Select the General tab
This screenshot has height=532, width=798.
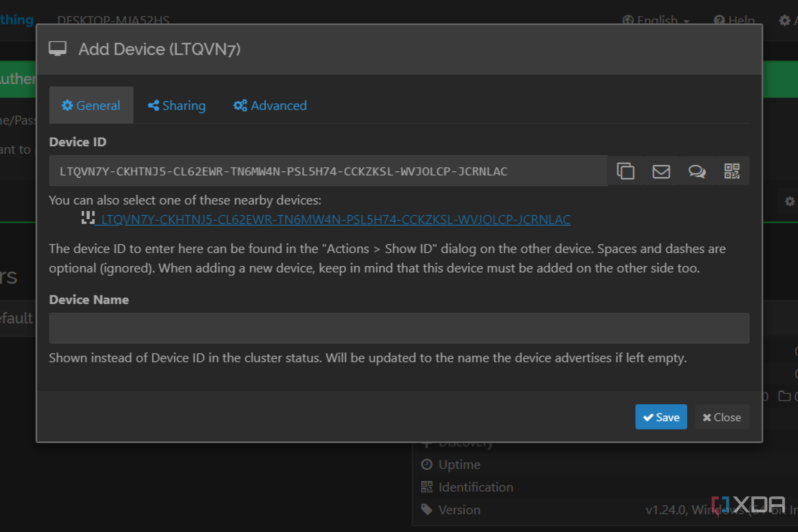(91, 105)
